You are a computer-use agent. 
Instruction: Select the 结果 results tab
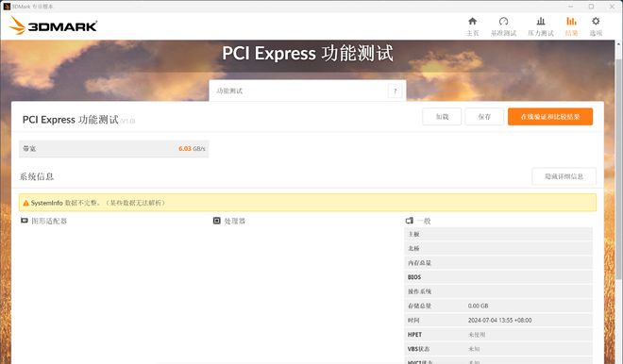click(571, 26)
